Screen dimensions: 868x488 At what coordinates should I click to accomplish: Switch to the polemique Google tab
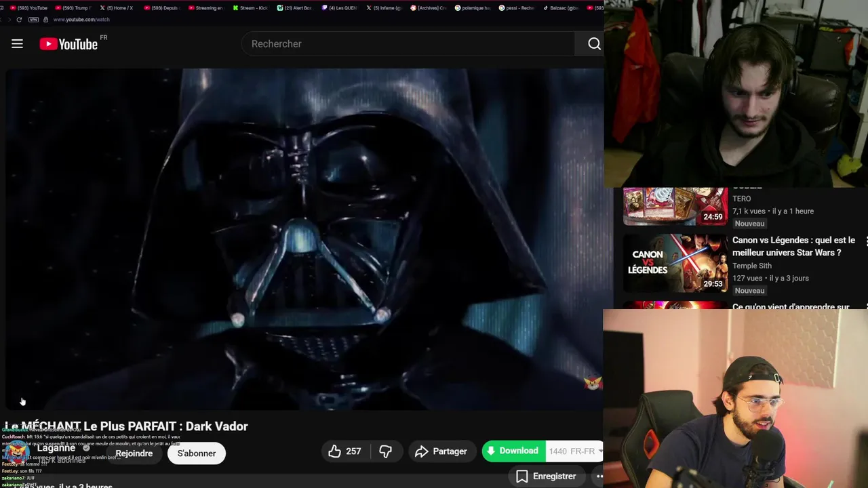(472, 8)
